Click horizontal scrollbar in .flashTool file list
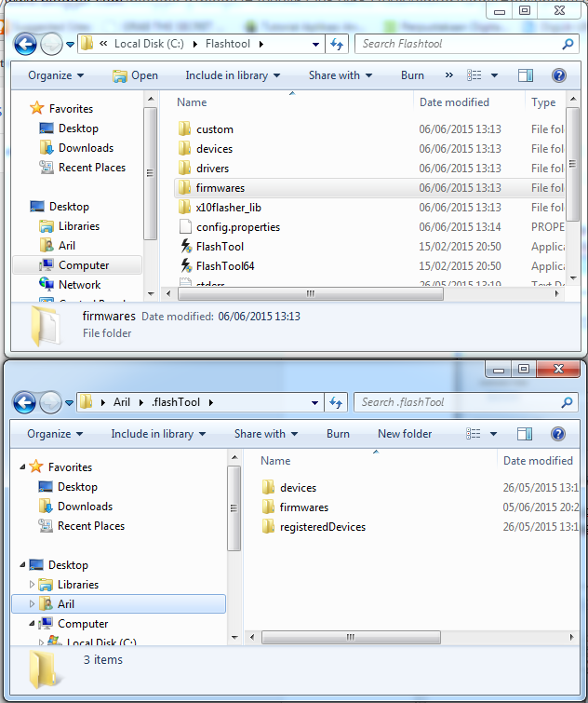The image size is (588, 703). 351,637
